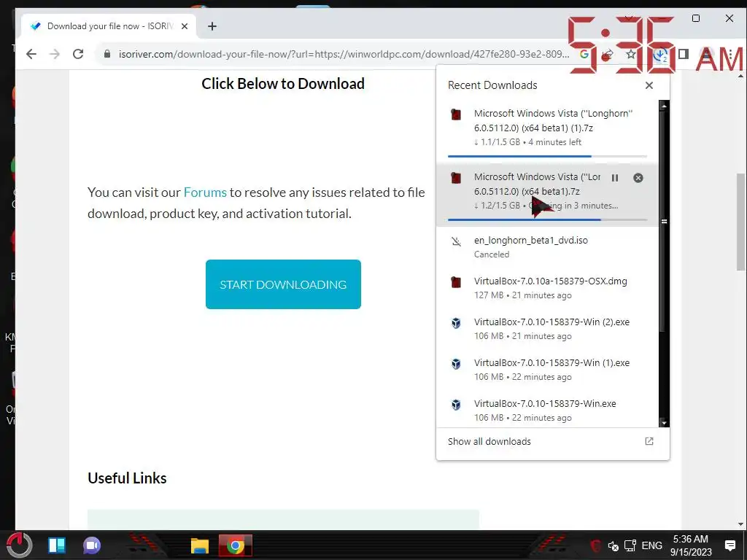The height and width of the screenshot is (560, 747).
Task: Open VirtualBox-7.0.10-158379-Win.exe download
Action: coord(547,410)
